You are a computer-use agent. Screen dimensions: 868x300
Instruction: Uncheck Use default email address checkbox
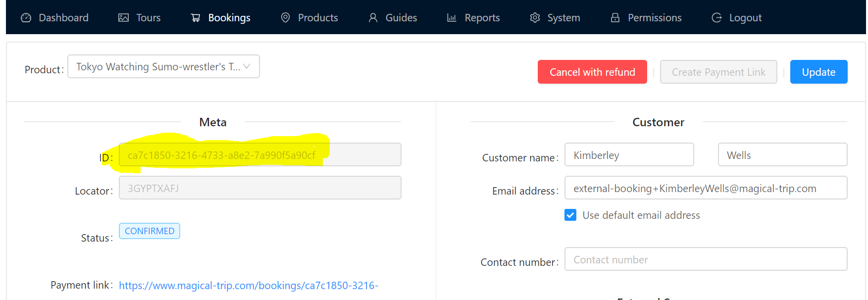tap(570, 215)
